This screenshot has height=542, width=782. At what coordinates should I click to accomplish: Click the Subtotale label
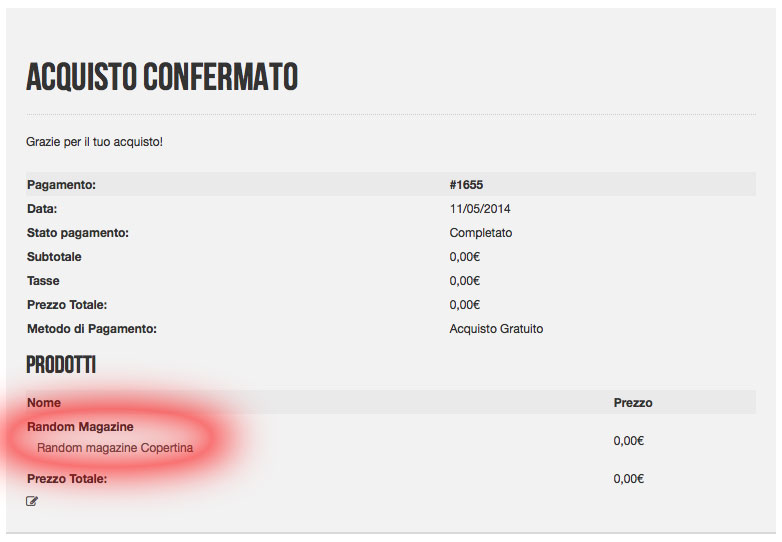click(x=55, y=257)
